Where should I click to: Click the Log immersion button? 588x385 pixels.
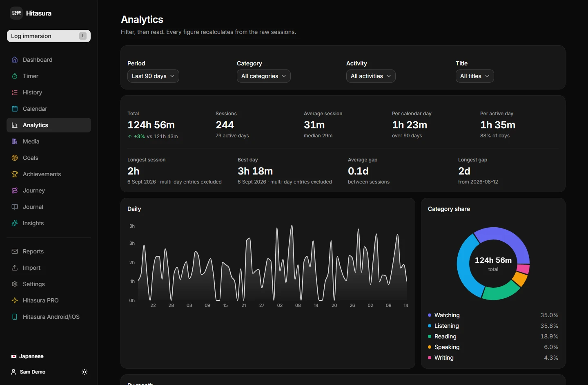[x=49, y=36]
